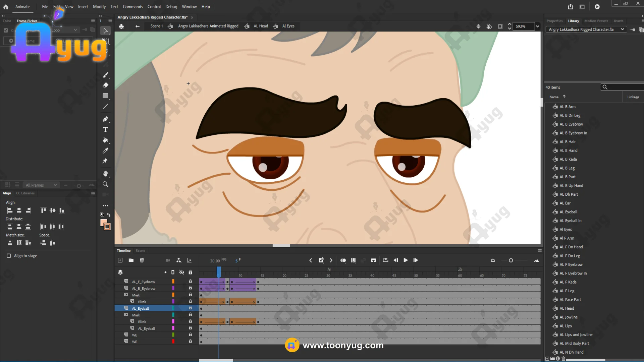
Task: Select the Rectangle tool
Action: click(105, 96)
